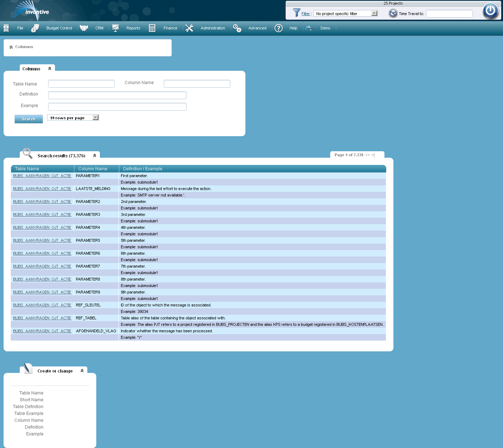Image resolution: width=503 pixels, height=448 pixels.
Task: Click the Administration tools icon
Action: pos(189,28)
